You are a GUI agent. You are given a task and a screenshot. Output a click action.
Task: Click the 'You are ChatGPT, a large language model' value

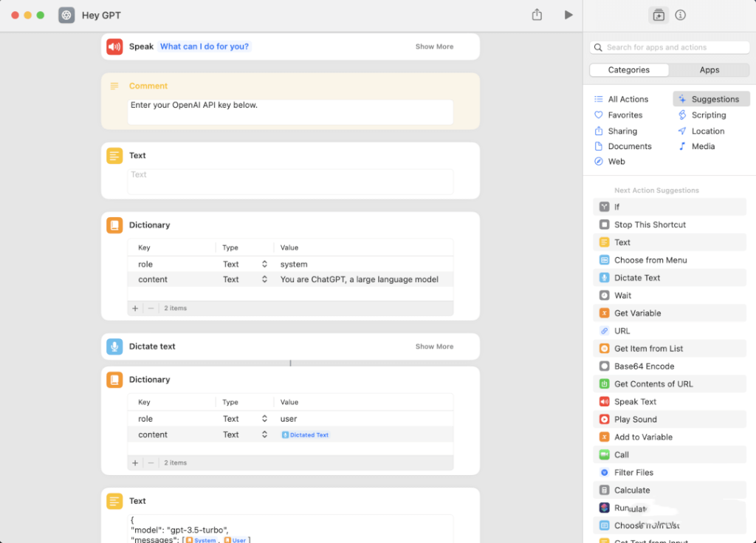pyautogui.click(x=360, y=279)
